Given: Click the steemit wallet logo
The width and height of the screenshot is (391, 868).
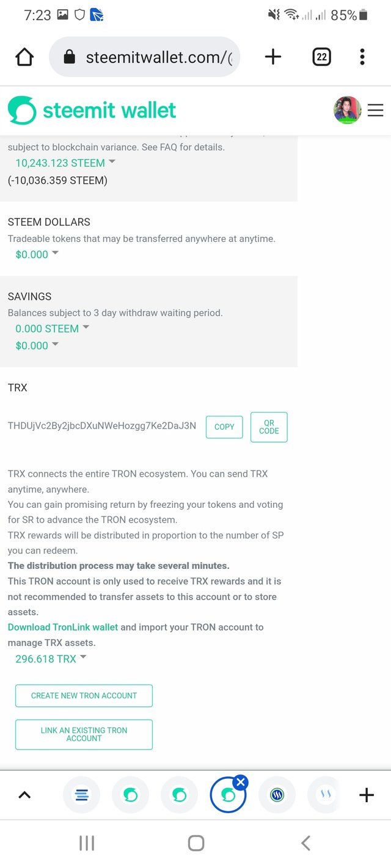Looking at the screenshot, I should pyautogui.click(x=92, y=110).
